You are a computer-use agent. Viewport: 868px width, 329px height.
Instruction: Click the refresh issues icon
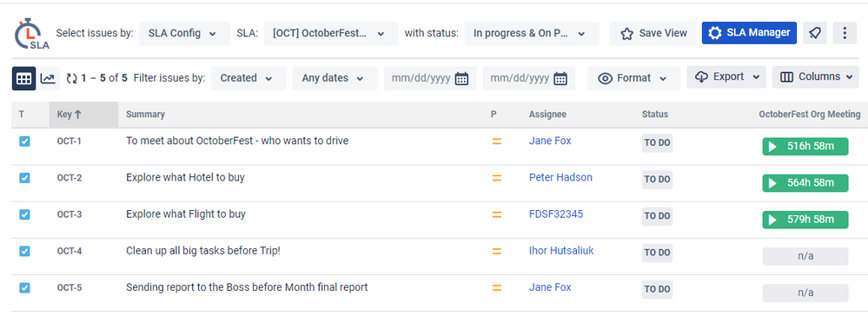pos(71,78)
